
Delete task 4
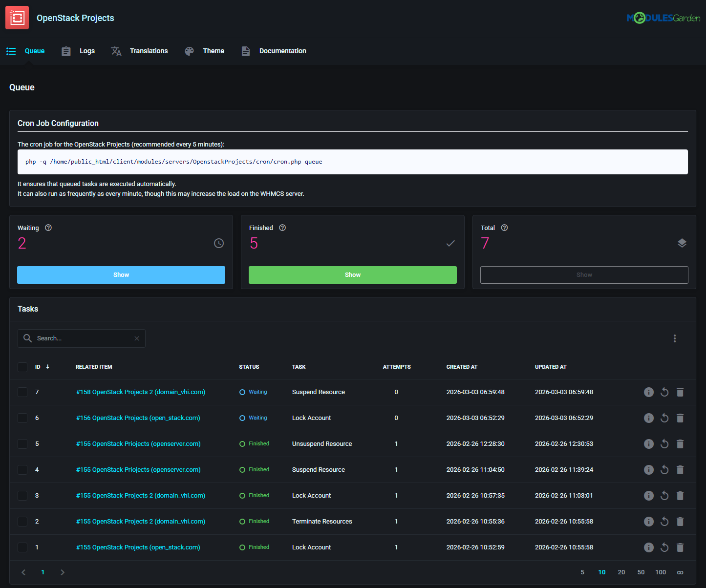click(680, 470)
